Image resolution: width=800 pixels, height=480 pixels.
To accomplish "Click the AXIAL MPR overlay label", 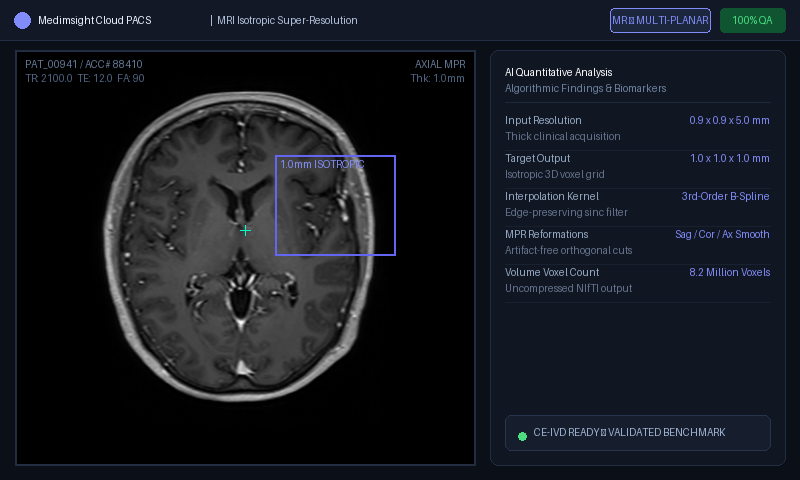I will point(440,64).
